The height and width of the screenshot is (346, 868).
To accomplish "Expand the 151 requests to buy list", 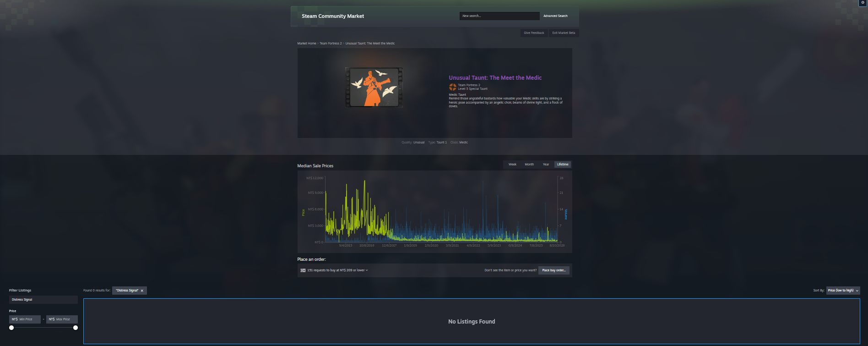I will click(337, 270).
